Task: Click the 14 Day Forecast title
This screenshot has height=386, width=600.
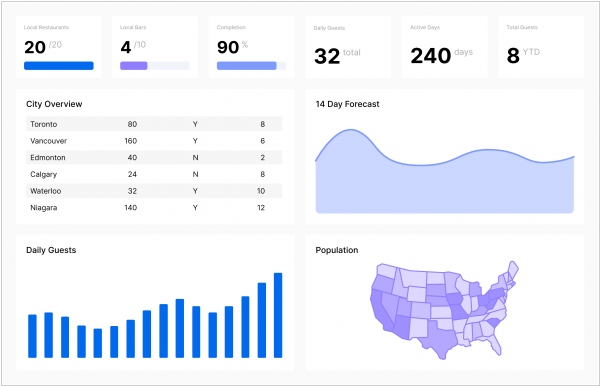Action: 347,104
